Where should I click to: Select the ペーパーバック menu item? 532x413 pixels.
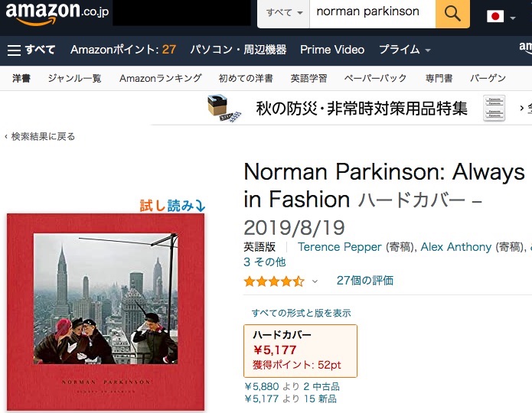pyautogui.click(x=376, y=78)
